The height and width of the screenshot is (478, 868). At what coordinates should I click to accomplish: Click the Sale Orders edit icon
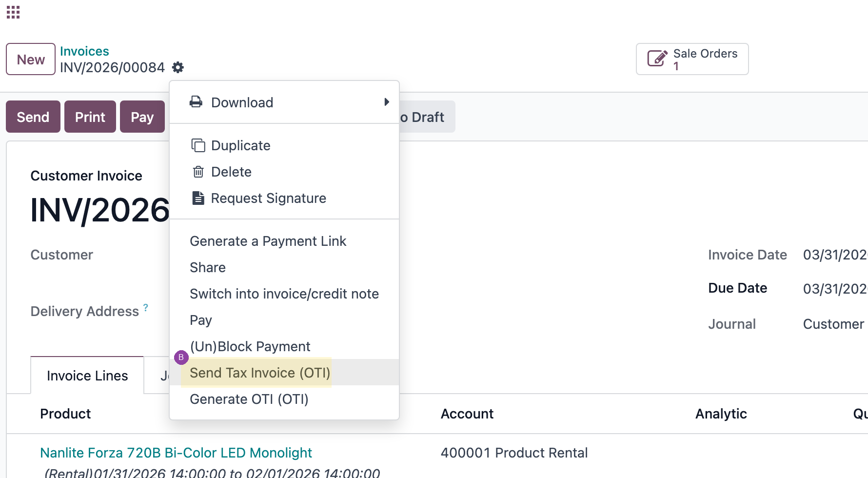pyautogui.click(x=657, y=59)
